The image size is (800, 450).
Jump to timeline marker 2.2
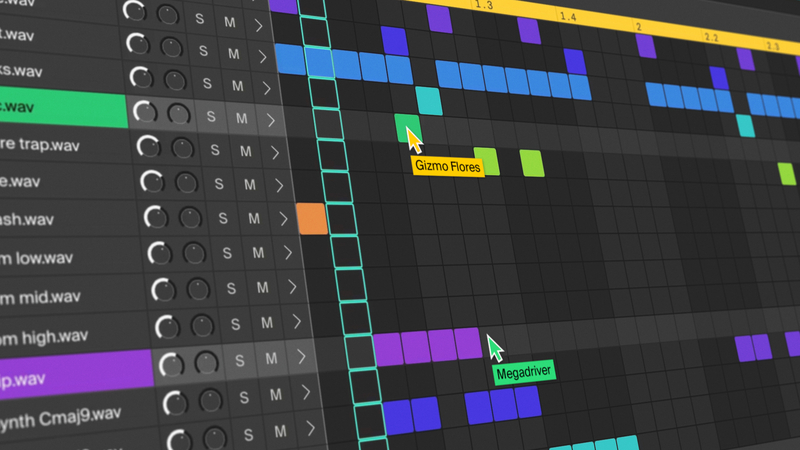tap(711, 37)
